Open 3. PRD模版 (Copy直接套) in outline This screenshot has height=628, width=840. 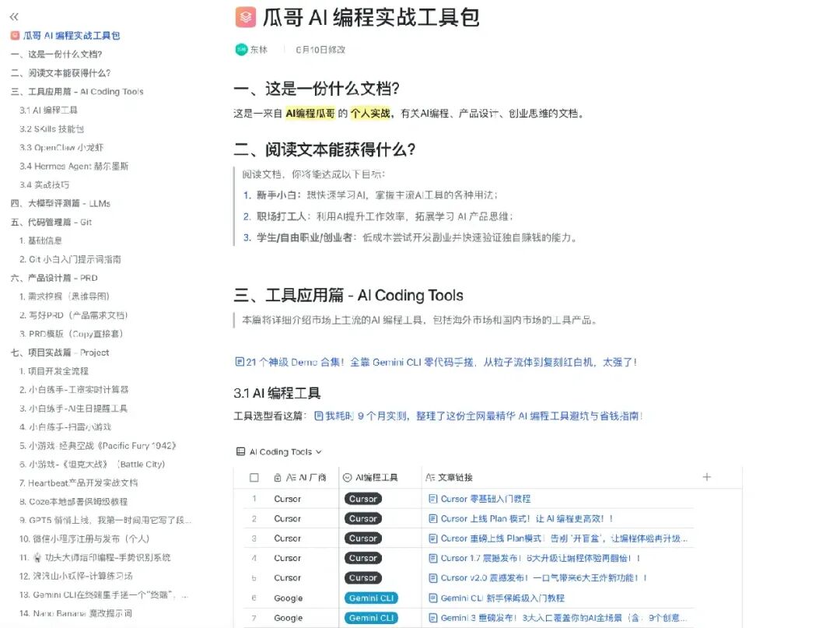(x=72, y=334)
